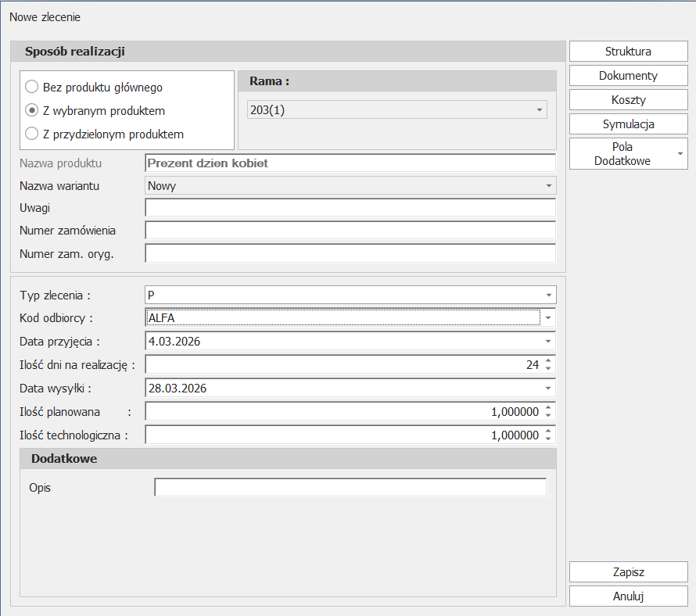This screenshot has width=696, height=616.
Task: Choose 'Z wybranym produktem' radio button
Action: [x=32, y=110]
